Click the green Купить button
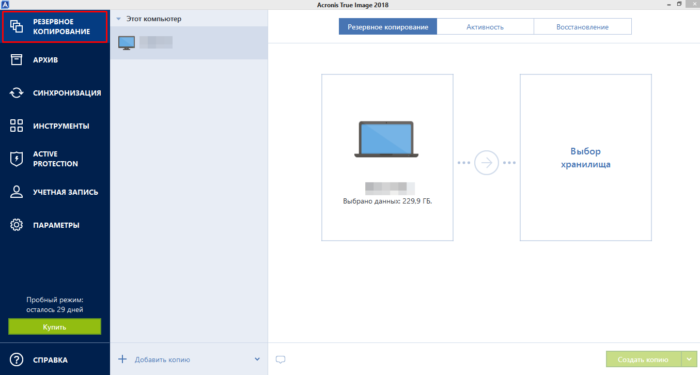 click(54, 327)
